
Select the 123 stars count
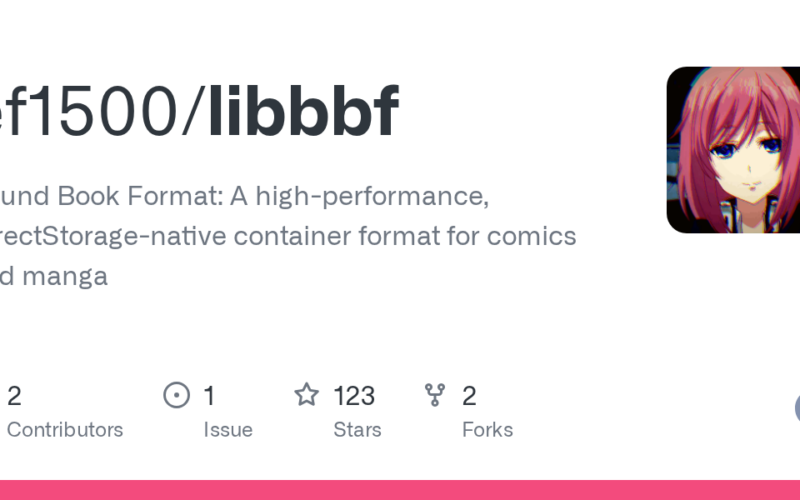point(354,396)
